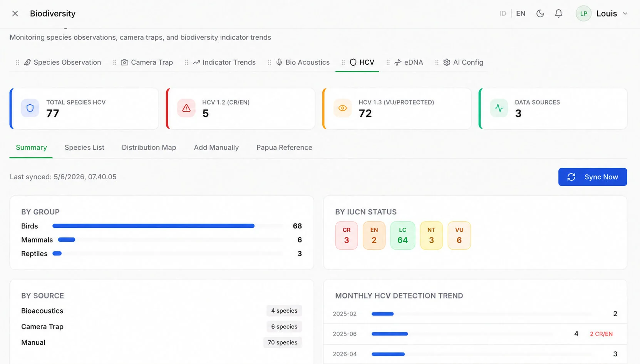Viewport: 640px width, 364px height.
Task: Click the '2 CR/EN' label for 2025-06
Action: pos(601,334)
